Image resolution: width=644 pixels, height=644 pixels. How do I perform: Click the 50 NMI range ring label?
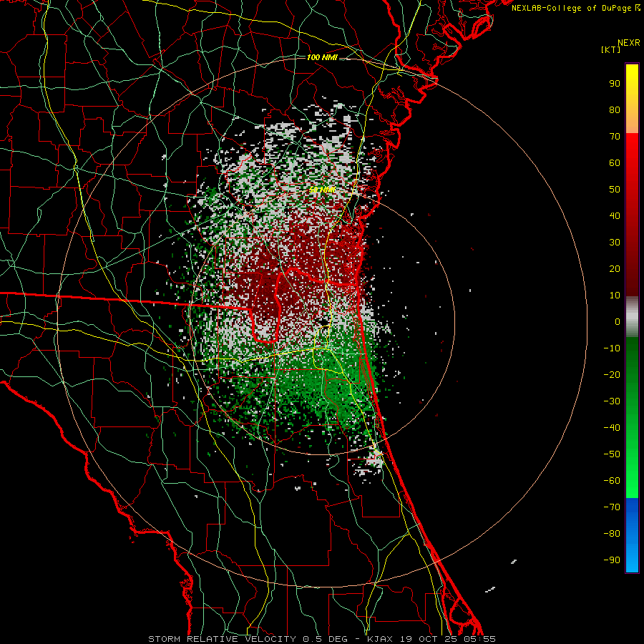[x=322, y=190]
